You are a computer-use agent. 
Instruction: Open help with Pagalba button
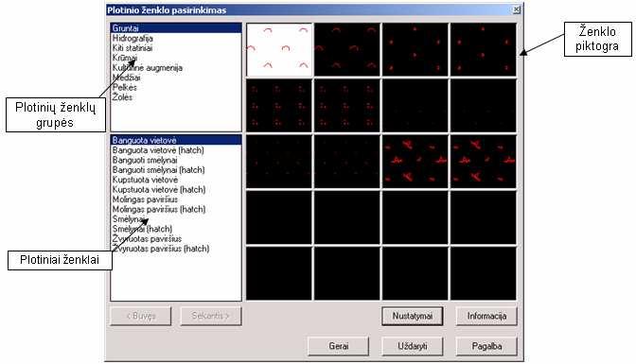[486, 346]
